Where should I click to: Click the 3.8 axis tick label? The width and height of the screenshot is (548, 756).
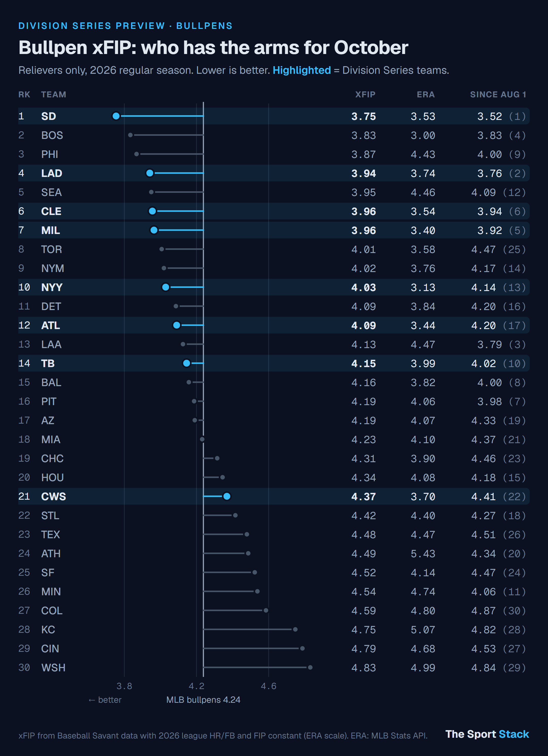[124, 686]
